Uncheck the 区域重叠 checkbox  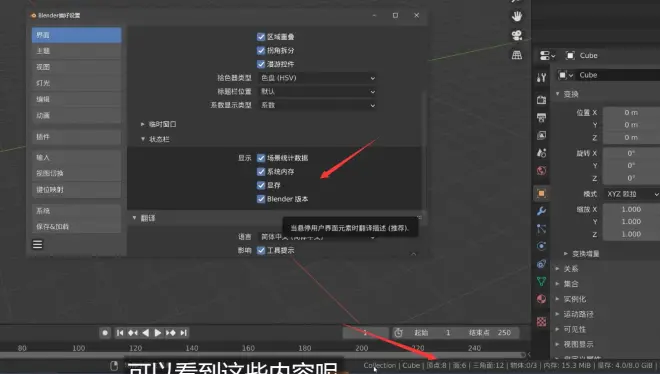[x=261, y=37]
